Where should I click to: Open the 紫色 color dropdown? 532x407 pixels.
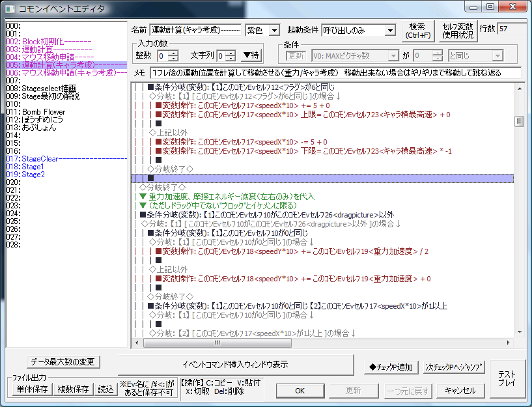pyautogui.click(x=274, y=30)
